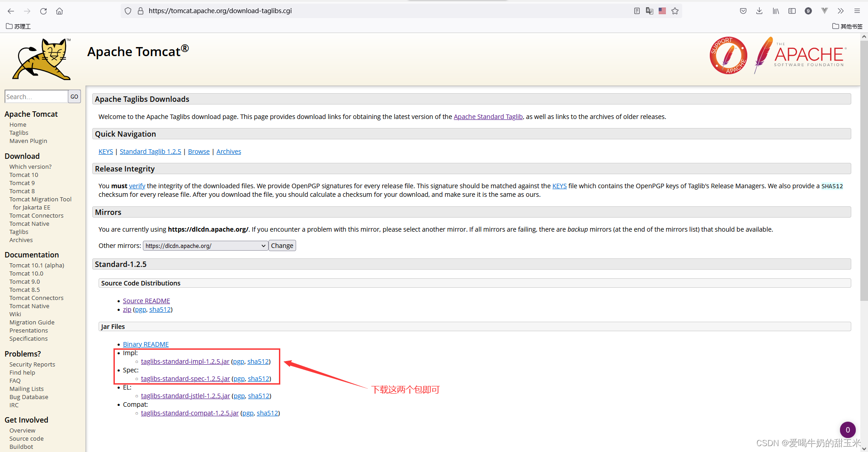Click the Tomcat cat logo
Image resolution: width=868 pixels, height=452 pixels.
(42, 59)
